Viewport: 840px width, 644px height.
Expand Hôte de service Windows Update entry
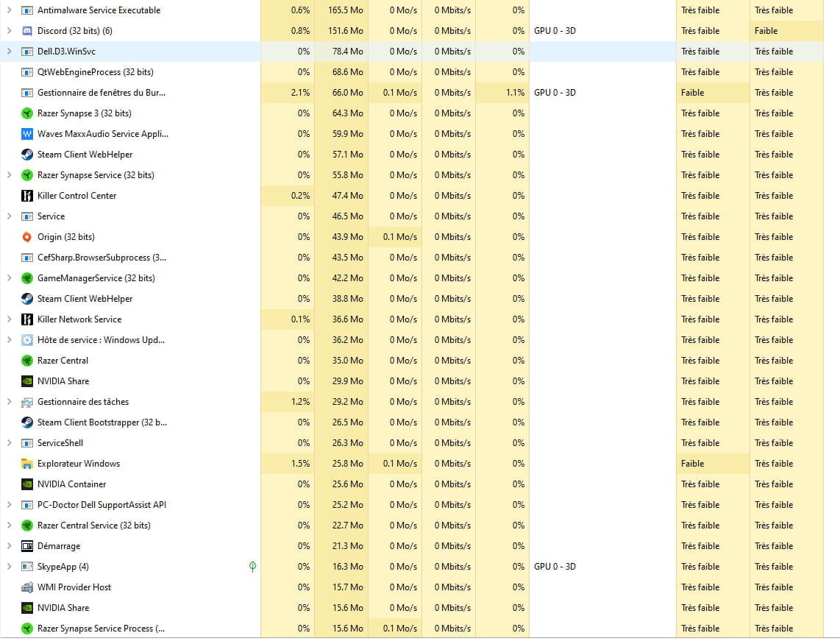9,340
